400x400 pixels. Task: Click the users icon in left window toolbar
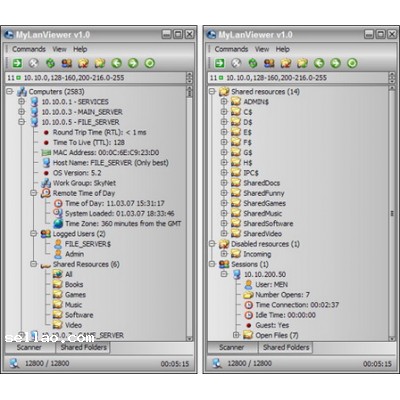pos(67,63)
